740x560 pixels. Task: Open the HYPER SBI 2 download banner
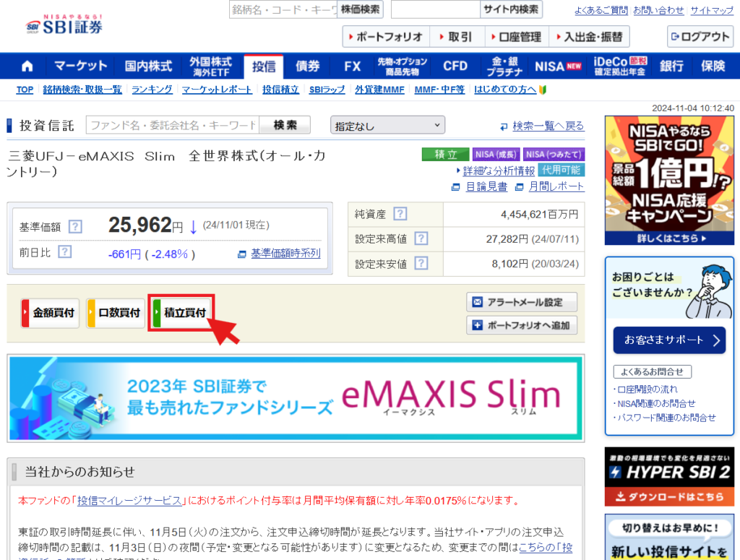tap(669, 476)
